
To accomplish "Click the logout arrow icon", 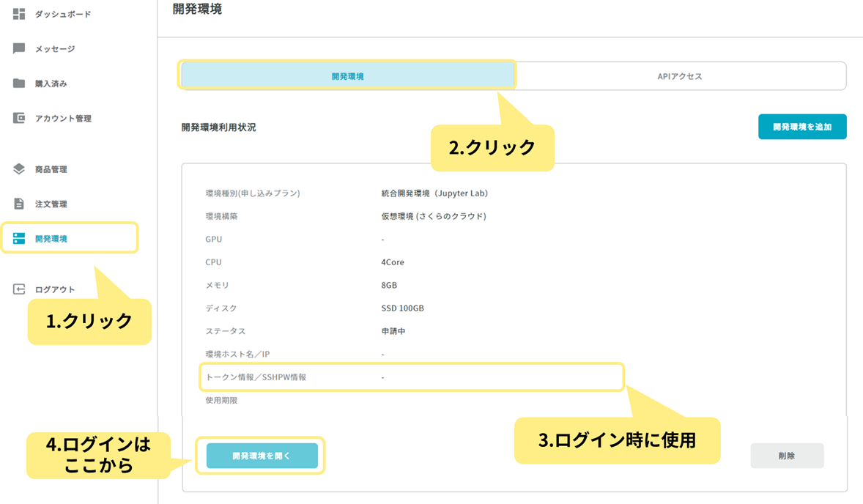I will (19, 289).
